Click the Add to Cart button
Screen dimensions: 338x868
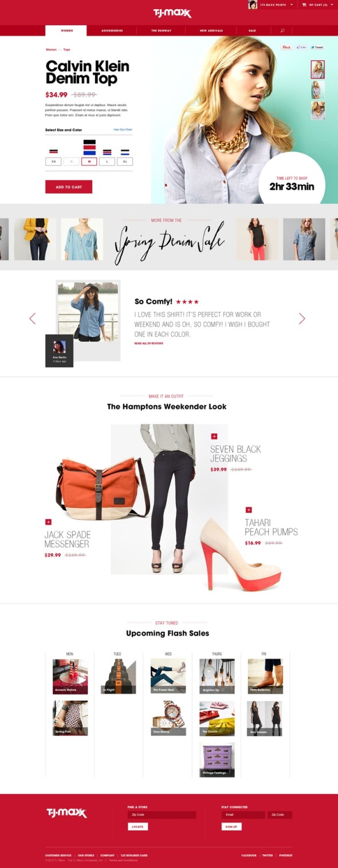[69, 187]
